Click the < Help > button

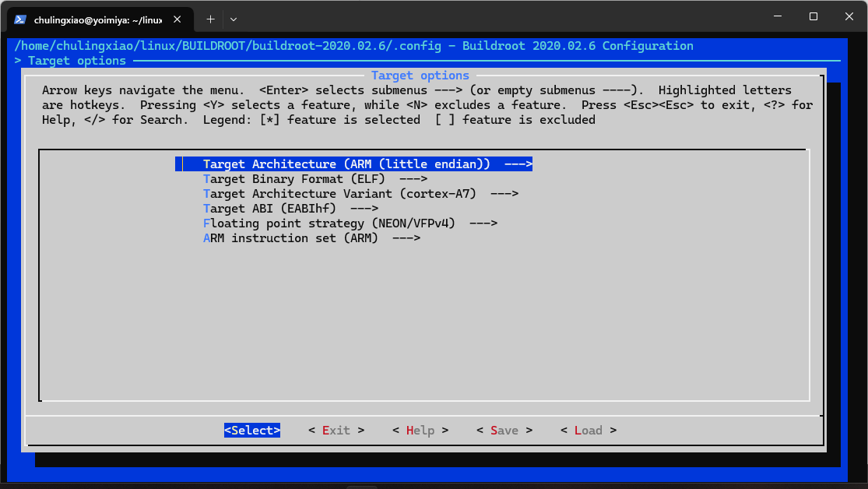[x=420, y=431]
